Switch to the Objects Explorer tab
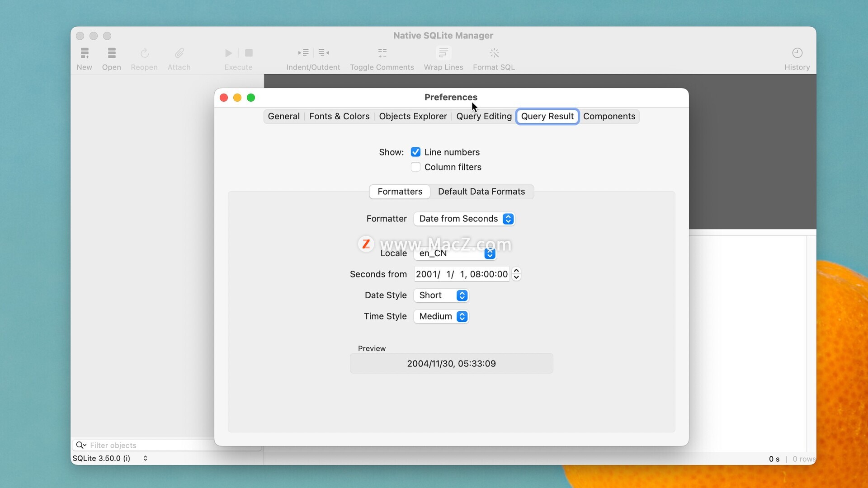 (413, 117)
